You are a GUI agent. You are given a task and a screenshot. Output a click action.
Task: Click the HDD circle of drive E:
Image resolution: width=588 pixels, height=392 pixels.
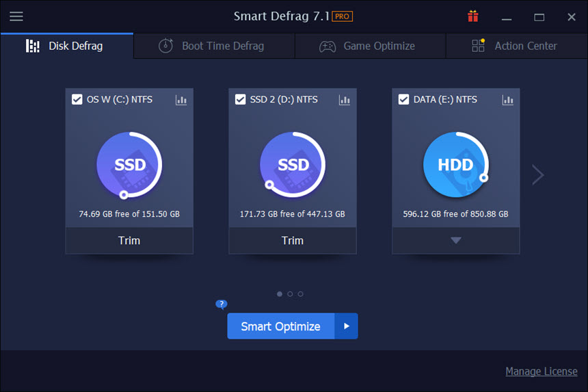pos(456,165)
